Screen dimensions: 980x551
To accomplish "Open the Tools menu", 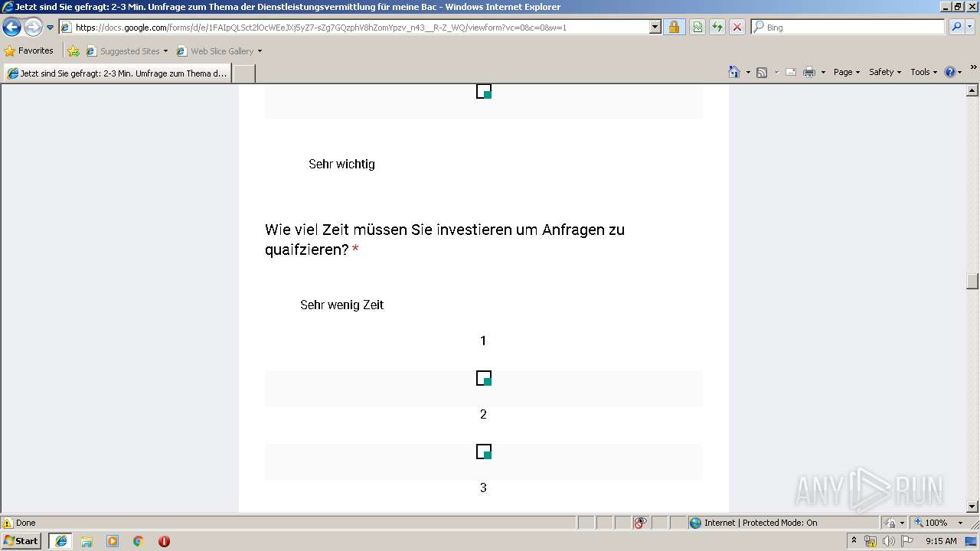I will (x=923, y=72).
